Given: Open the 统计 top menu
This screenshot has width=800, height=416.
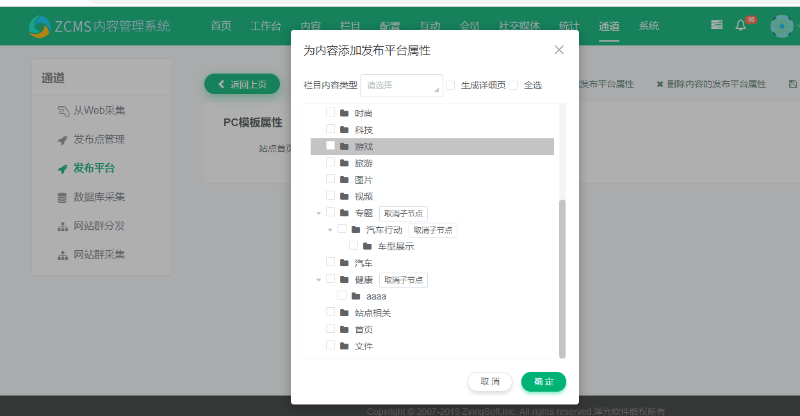Looking at the screenshot, I should 569,26.
